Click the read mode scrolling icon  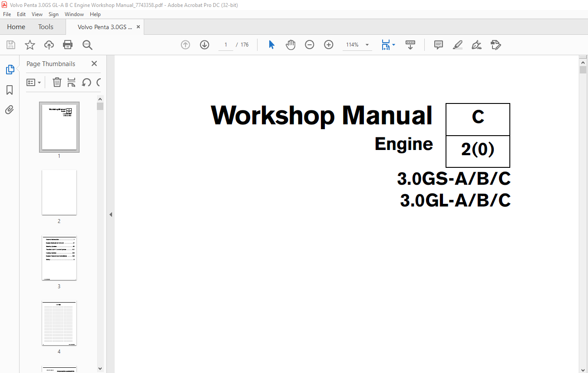pyautogui.click(x=410, y=45)
